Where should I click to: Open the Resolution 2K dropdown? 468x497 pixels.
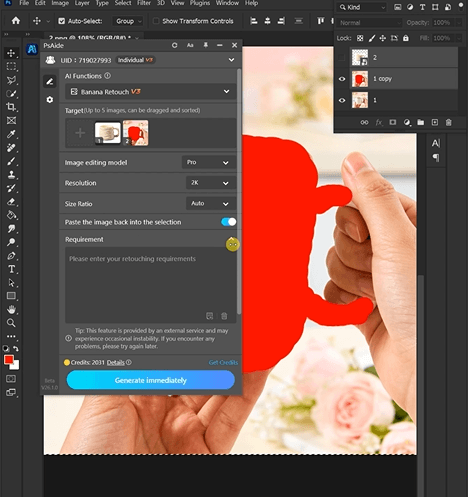[x=210, y=183]
